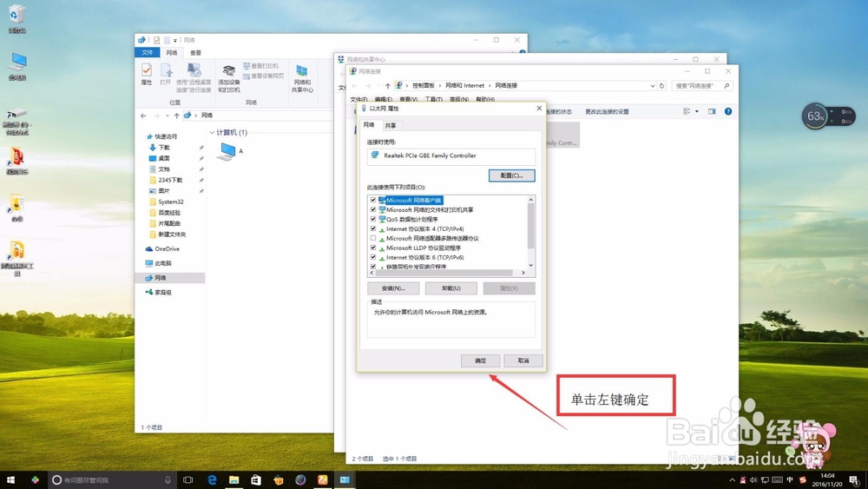Click the component list scroll up arrow
The height and width of the screenshot is (489, 868).
pyautogui.click(x=531, y=200)
